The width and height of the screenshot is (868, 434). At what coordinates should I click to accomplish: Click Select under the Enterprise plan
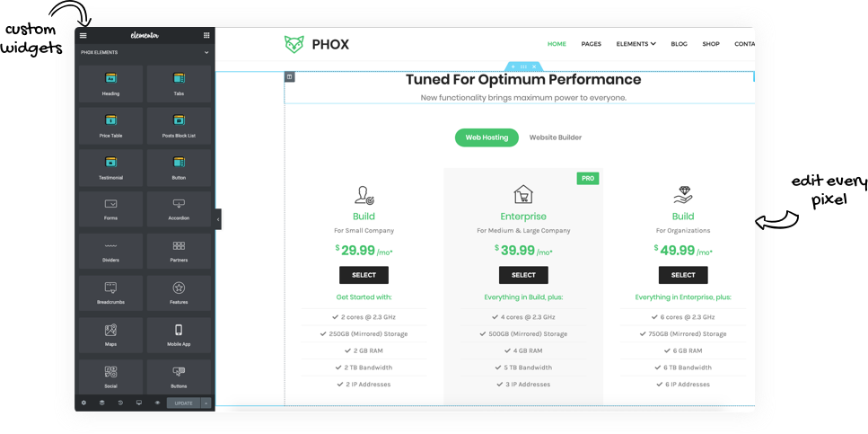point(523,275)
